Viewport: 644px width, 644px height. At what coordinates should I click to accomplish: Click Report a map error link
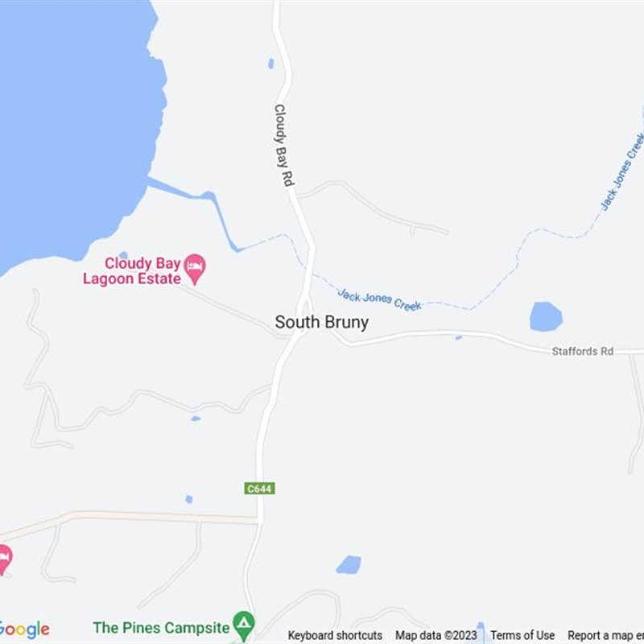click(x=606, y=635)
